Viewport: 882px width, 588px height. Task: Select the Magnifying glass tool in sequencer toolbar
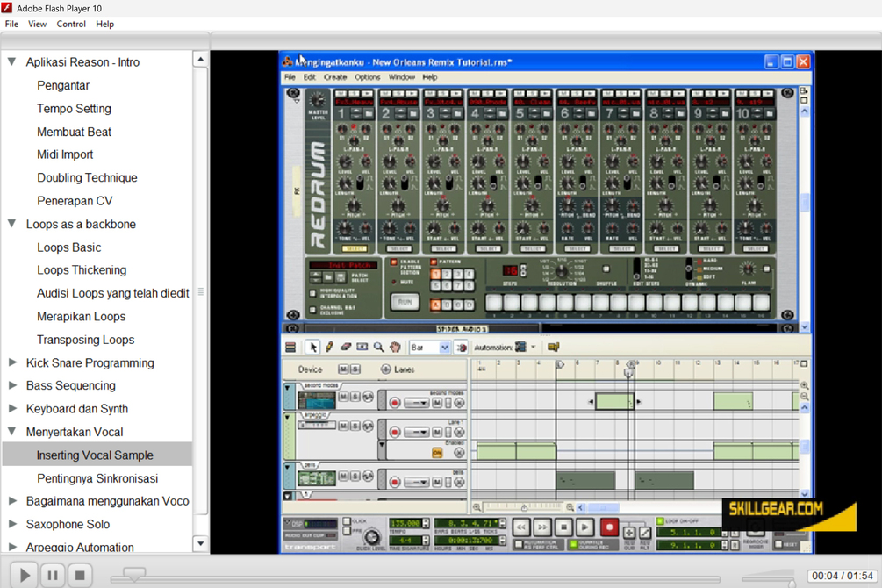(x=378, y=348)
